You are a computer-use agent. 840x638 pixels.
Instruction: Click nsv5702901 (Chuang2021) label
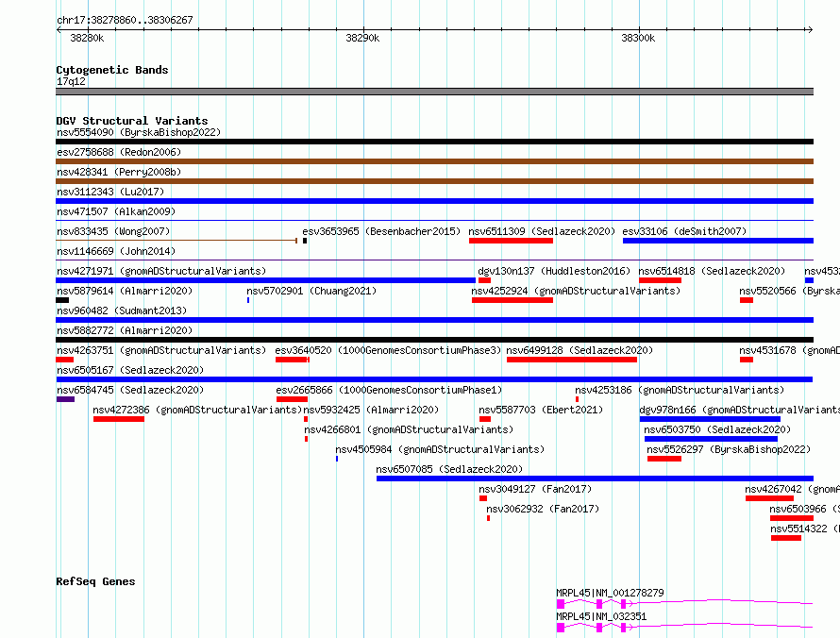[311, 291]
